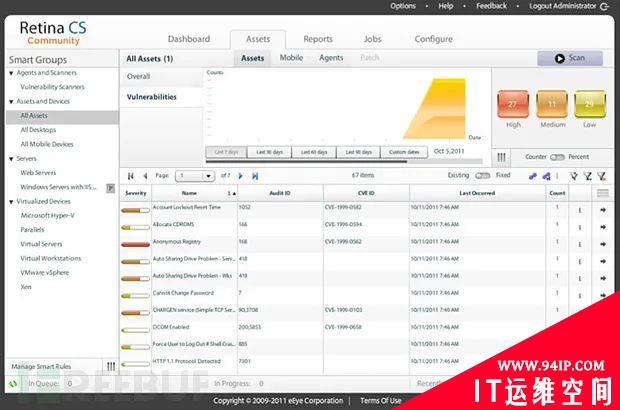Click the Custom dates button
620x410 pixels.
(404, 152)
